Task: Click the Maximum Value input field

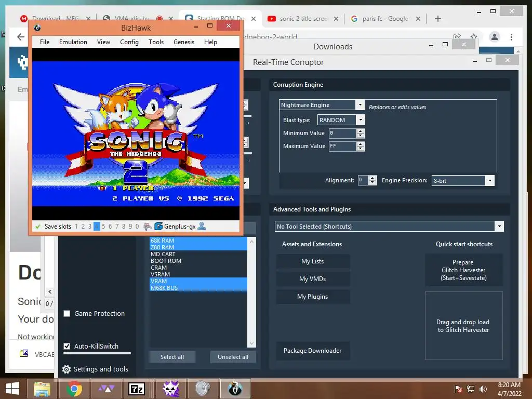Action: coord(343,146)
